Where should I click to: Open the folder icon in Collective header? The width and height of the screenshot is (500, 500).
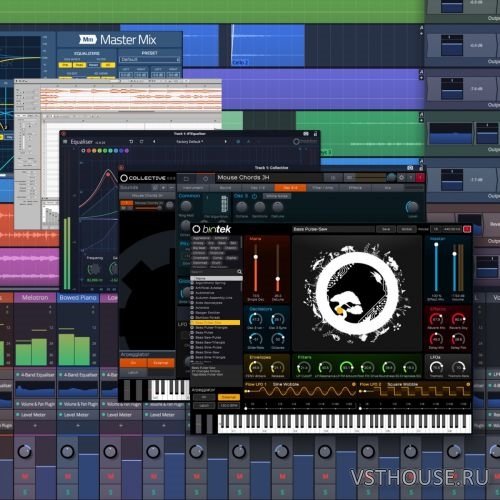click(x=186, y=179)
